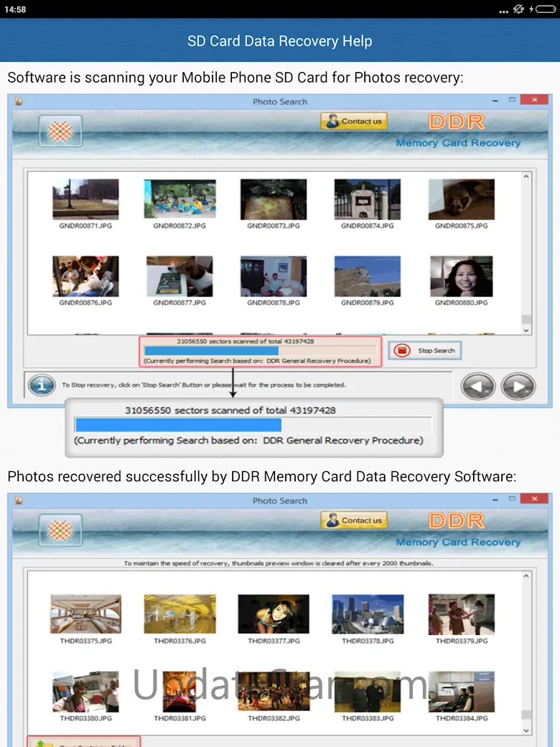The width and height of the screenshot is (560, 747).
Task: Go forward with the right arrow button
Action: click(518, 386)
